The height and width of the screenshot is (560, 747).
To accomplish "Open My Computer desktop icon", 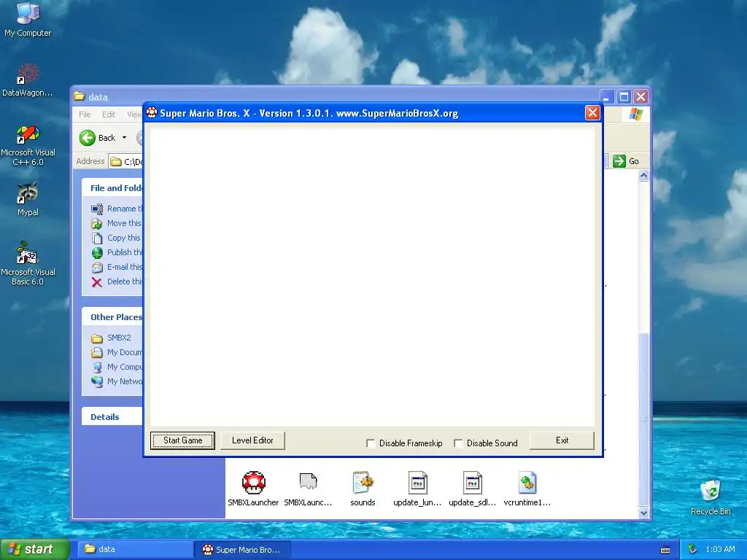I will (x=28, y=19).
